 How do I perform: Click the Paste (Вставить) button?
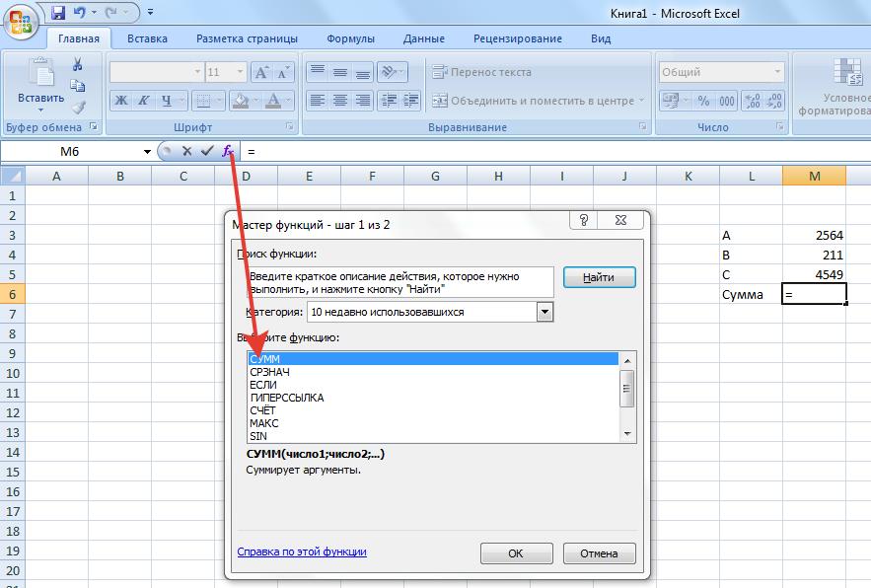click(x=40, y=85)
